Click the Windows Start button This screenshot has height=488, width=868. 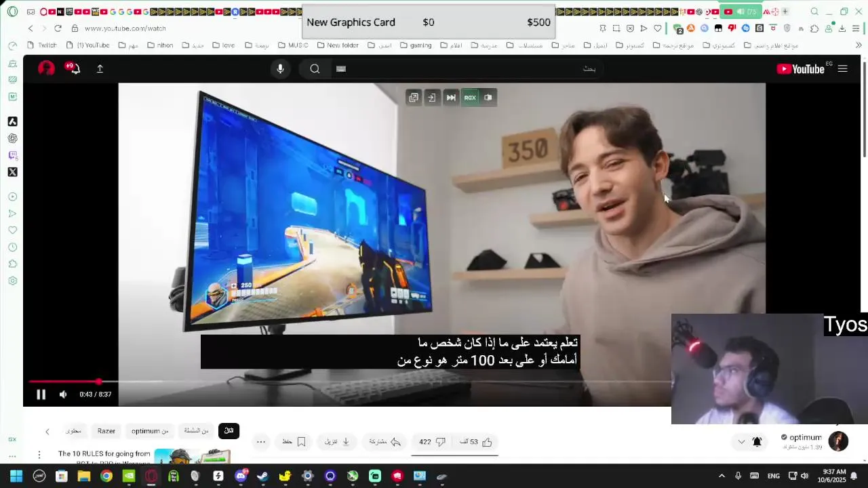tap(16, 476)
